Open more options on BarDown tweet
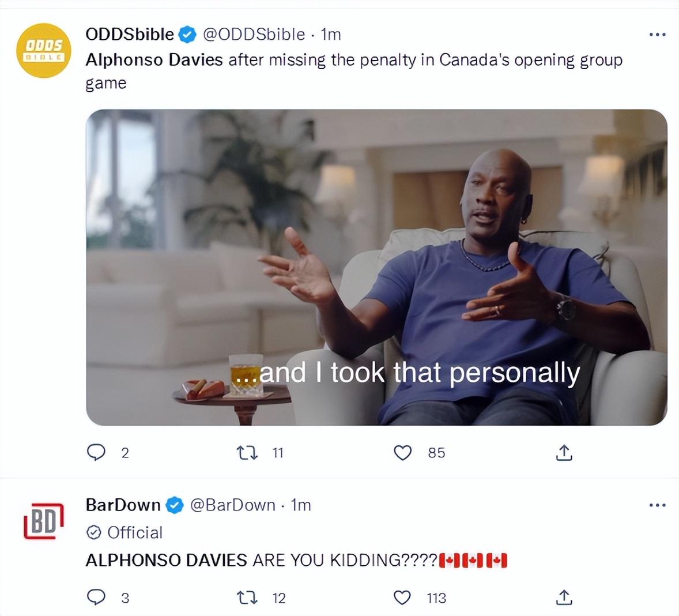Screen dimensions: 679x616 (x=657, y=505)
